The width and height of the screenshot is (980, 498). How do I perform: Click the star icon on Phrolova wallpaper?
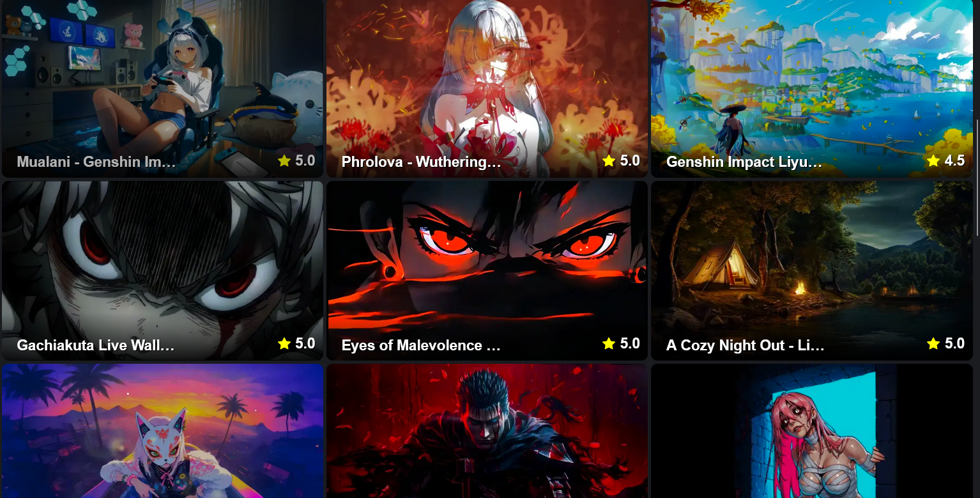pos(609,161)
